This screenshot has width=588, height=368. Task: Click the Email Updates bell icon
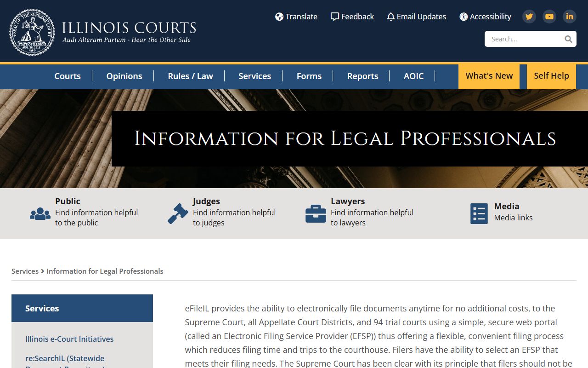click(391, 17)
